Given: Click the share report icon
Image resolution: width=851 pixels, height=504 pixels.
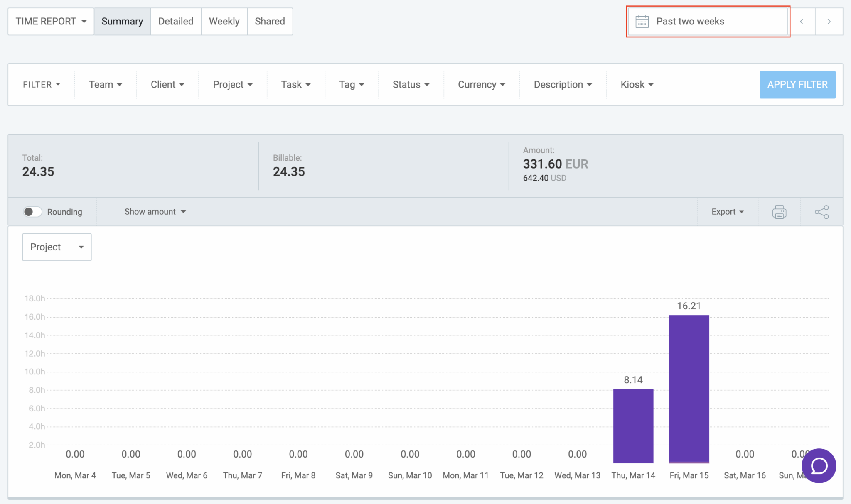Looking at the screenshot, I should (x=822, y=212).
